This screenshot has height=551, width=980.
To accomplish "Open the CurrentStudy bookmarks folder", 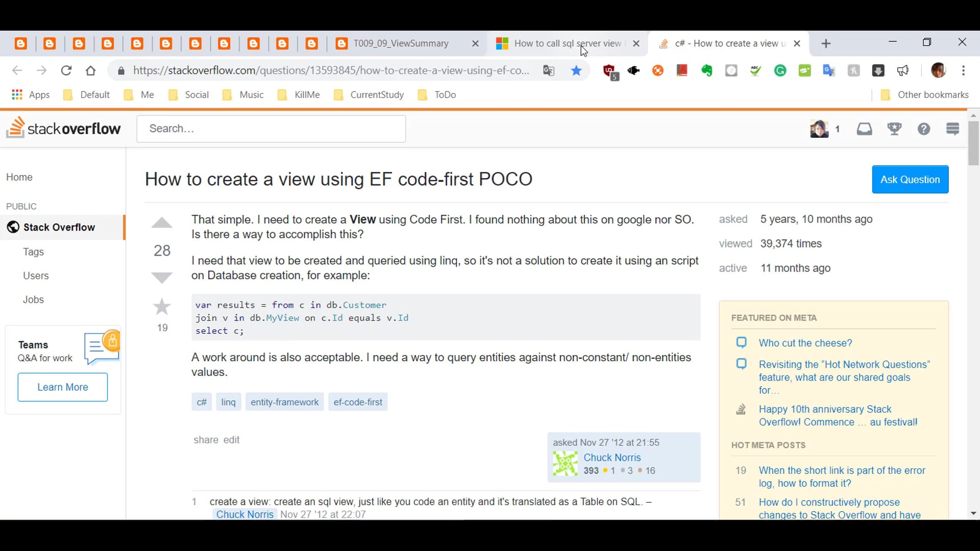I will tap(376, 95).
